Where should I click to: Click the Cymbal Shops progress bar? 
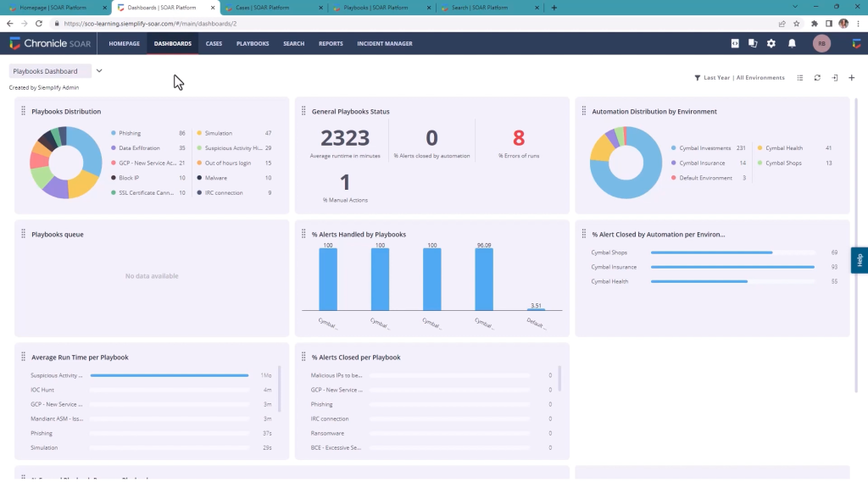(732, 252)
